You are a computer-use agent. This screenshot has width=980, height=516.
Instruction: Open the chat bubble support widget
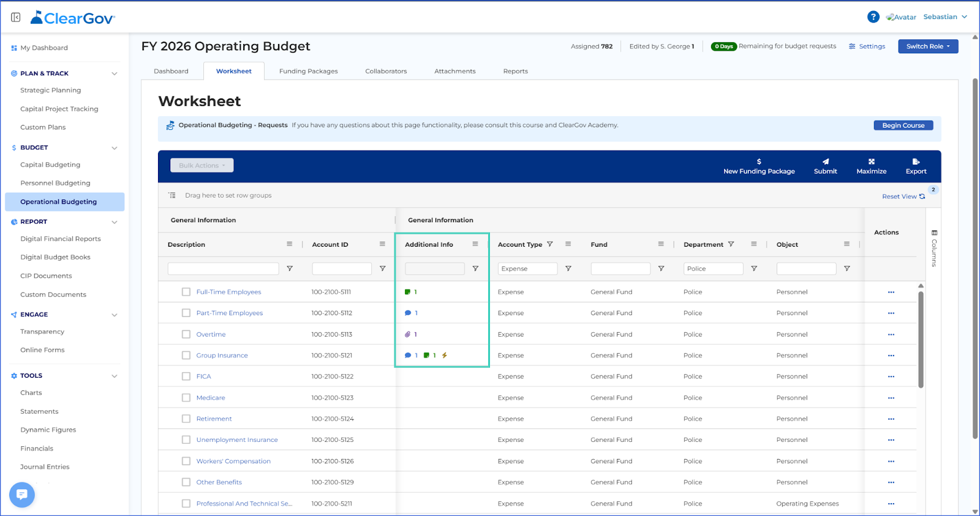coord(22,495)
